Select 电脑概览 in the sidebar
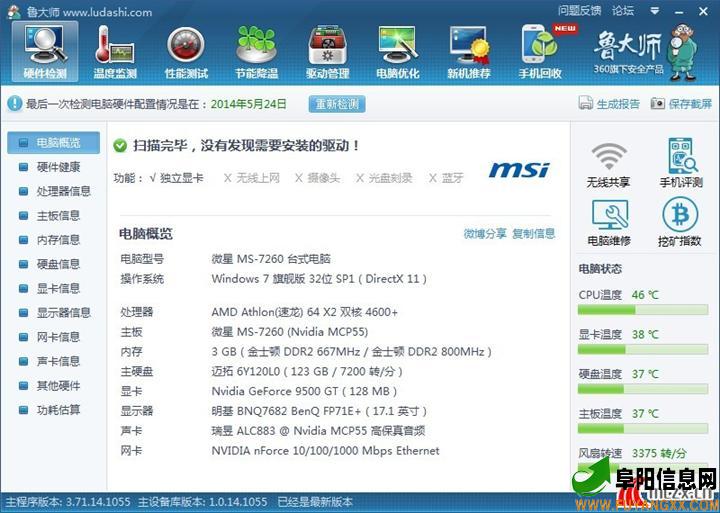 53,143
